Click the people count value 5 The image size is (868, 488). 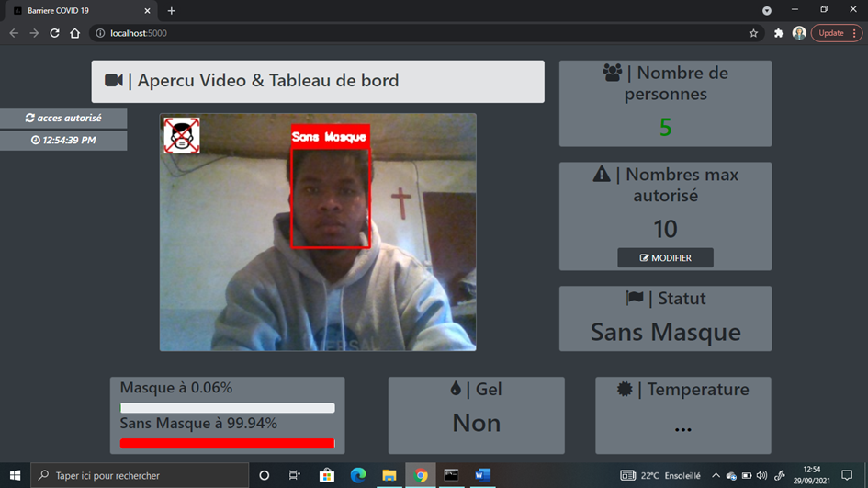(665, 128)
